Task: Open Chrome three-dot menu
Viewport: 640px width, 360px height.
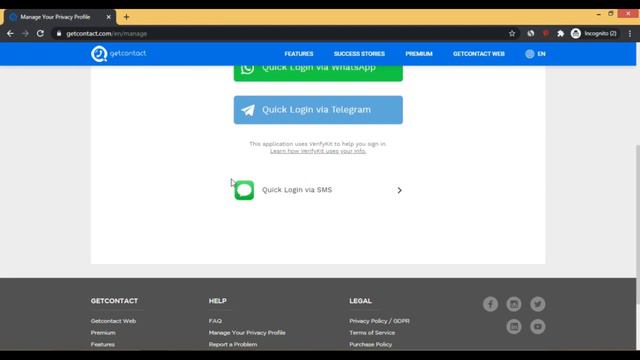Action: pyautogui.click(x=630, y=33)
